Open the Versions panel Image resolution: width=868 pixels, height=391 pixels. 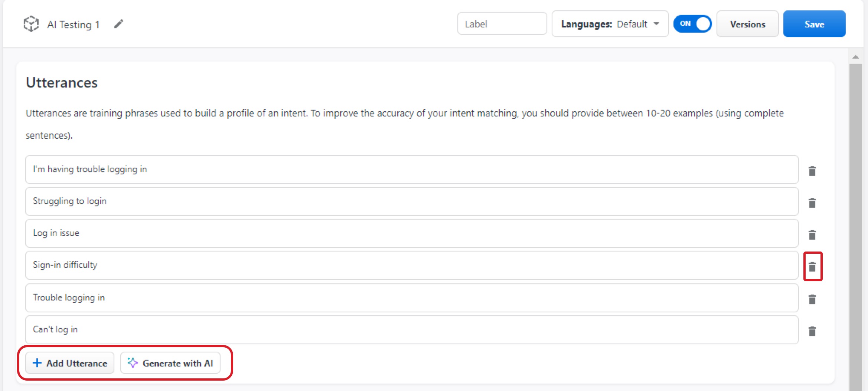tap(747, 24)
